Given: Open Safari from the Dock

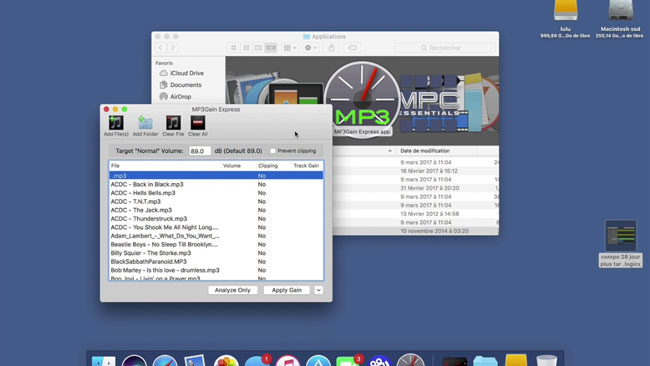Looking at the screenshot, I should coord(165,361).
